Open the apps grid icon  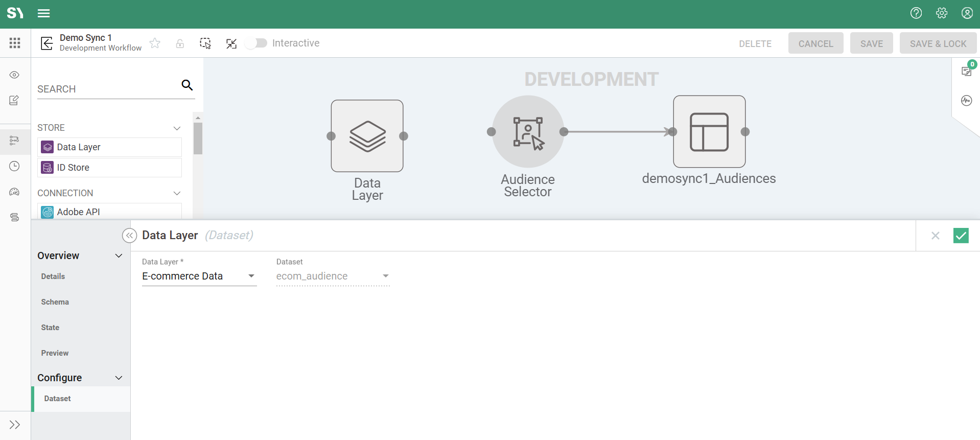tap(15, 43)
